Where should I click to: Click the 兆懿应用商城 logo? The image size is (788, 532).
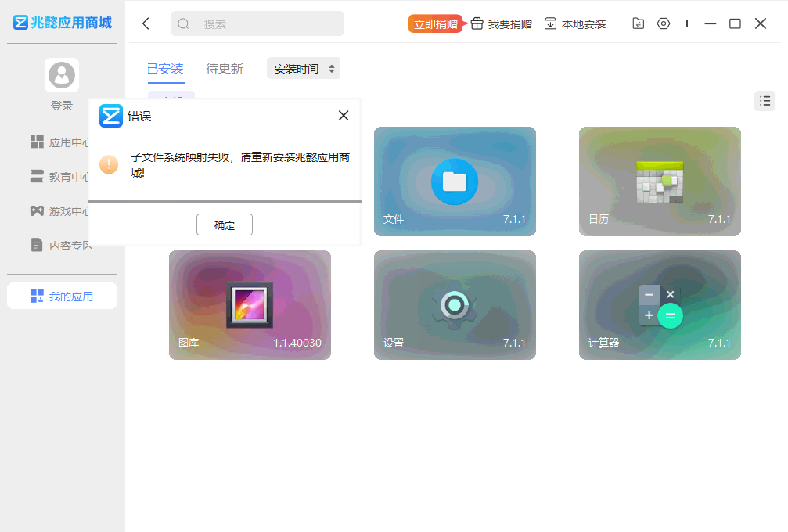(x=63, y=23)
